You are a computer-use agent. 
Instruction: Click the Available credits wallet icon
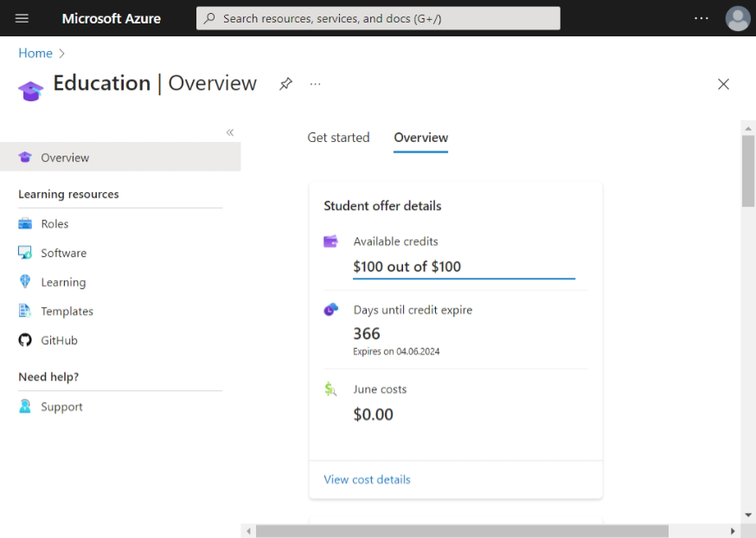(330, 241)
